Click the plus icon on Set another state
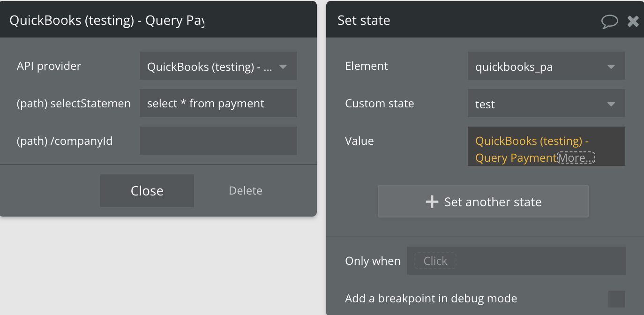 (x=431, y=202)
